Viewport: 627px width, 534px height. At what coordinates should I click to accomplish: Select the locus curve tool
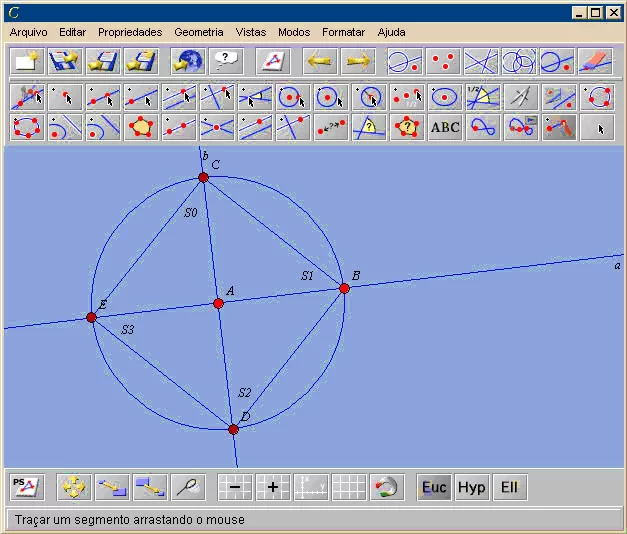[483, 127]
